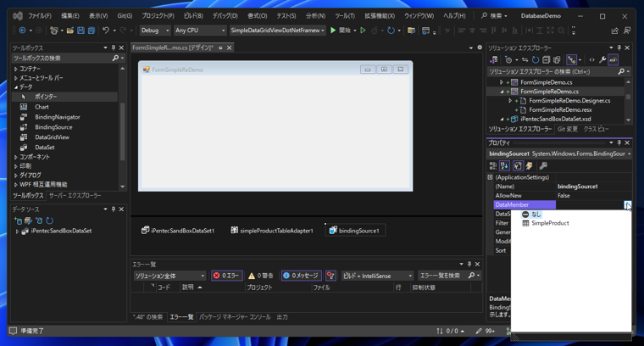Open the ツール(T) menu
The height and width of the screenshot is (346, 644).
coord(345,16)
